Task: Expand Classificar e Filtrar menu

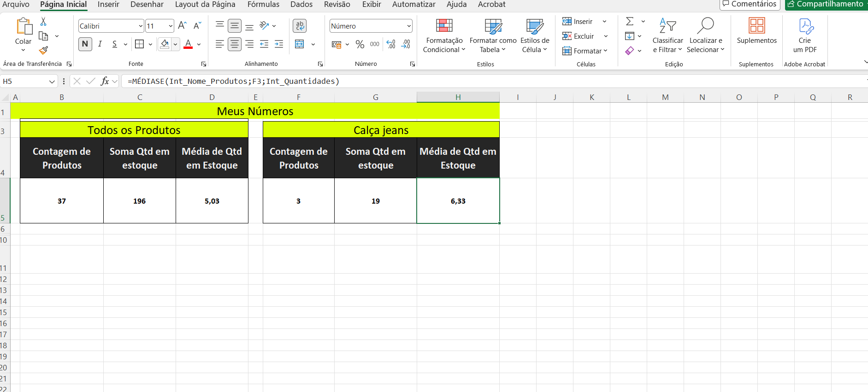Action: tap(667, 45)
